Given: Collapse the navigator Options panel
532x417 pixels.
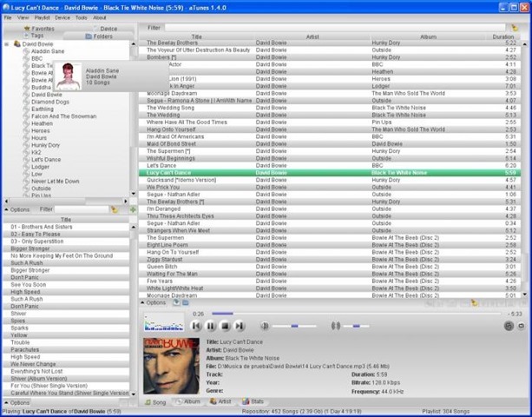Looking at the screenshot, I should tap(17, 209).
